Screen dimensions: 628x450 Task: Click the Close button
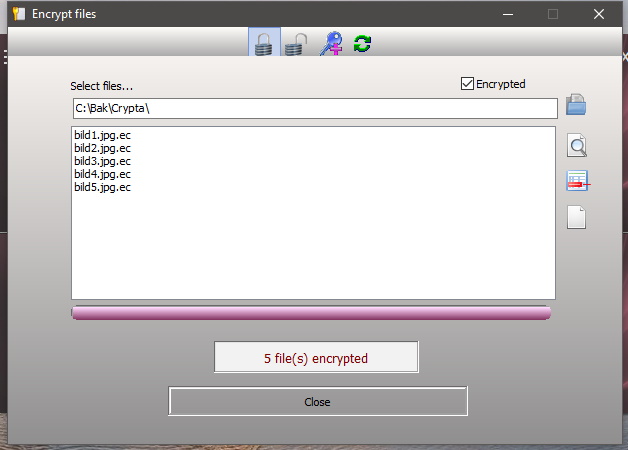pos(318,401)
